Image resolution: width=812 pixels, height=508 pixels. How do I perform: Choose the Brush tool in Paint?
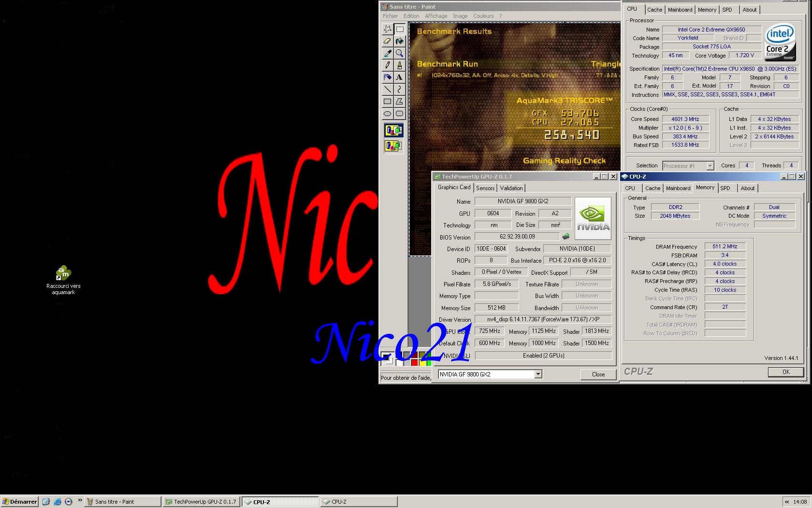point(400,65)
